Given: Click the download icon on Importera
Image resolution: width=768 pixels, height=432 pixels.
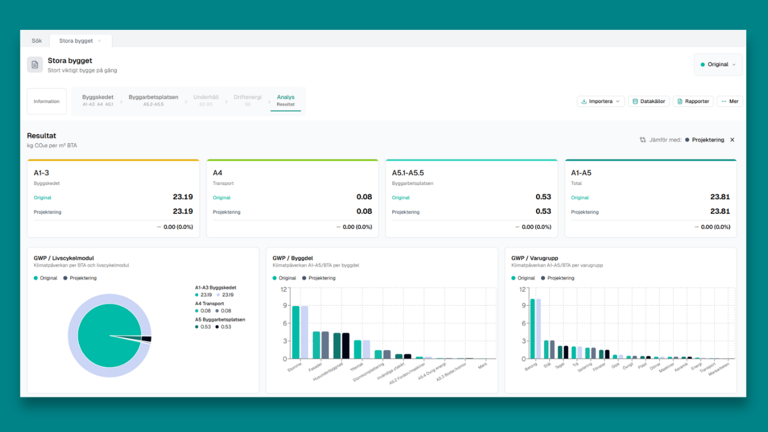Looking at the screenshot, I should coord(584,101).
